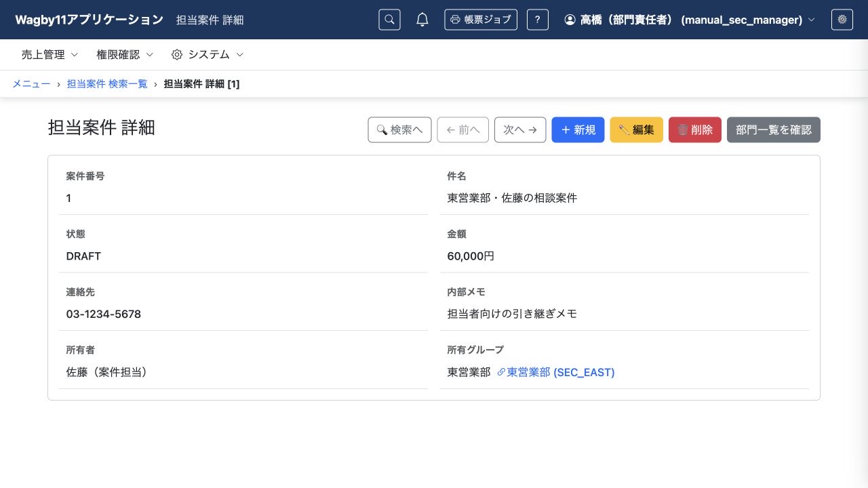Go to Wagby11アプリケーション home title
The width and height of the screenshot is (868, 488).
pos(89,20)
